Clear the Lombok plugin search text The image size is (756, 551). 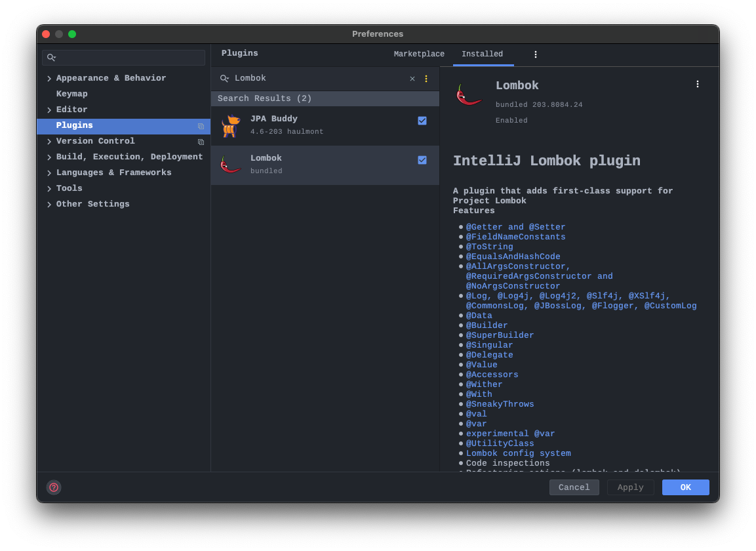[x=412, y=79]
